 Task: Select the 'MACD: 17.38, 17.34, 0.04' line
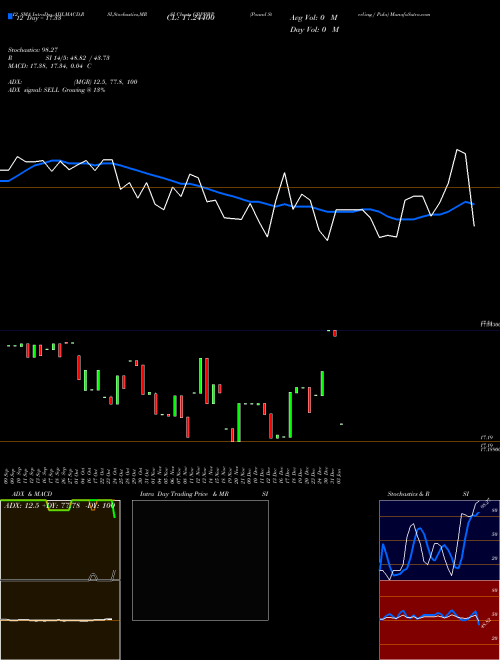click(x=46, y=66)
